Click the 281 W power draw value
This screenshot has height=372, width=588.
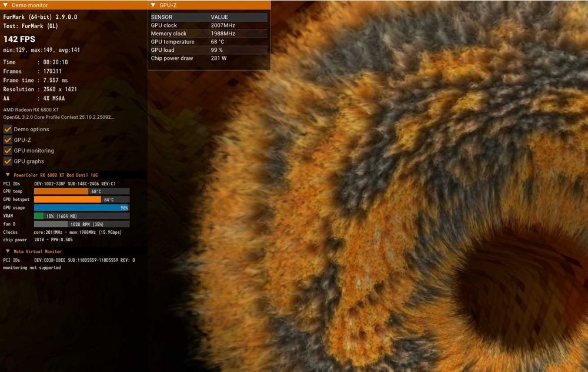click(x=219, y=58)
